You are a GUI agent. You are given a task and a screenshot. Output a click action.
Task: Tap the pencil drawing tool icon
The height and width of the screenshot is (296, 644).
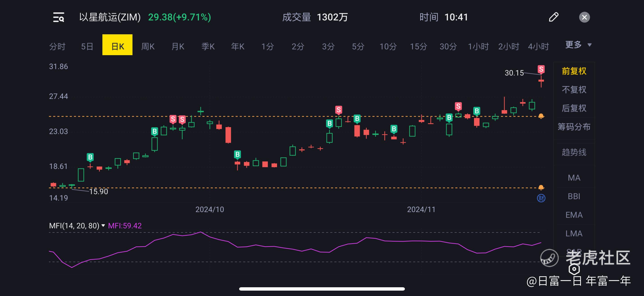click(554, 17)
